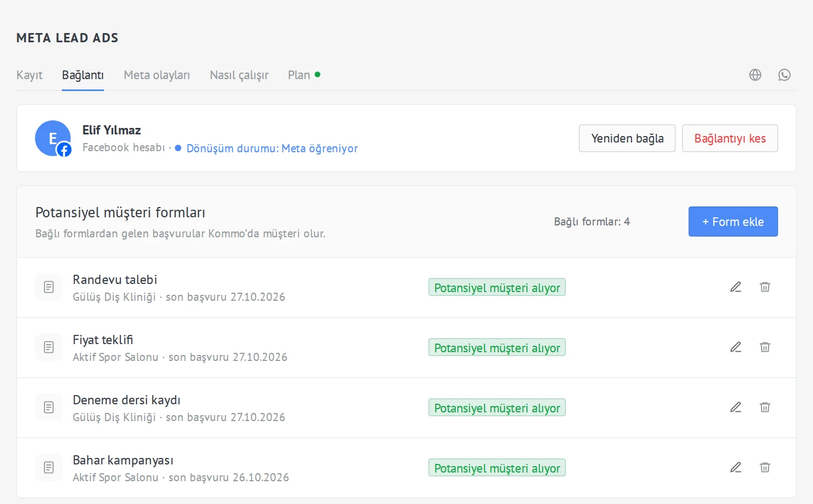Screen dimensions: 813x504
Task: Edit the Bahar kampanyası form
Action: point(735,468)
